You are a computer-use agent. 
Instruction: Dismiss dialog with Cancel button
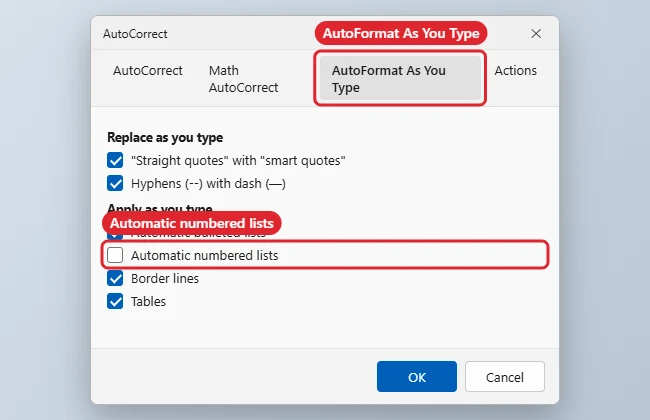pos(504,376)
